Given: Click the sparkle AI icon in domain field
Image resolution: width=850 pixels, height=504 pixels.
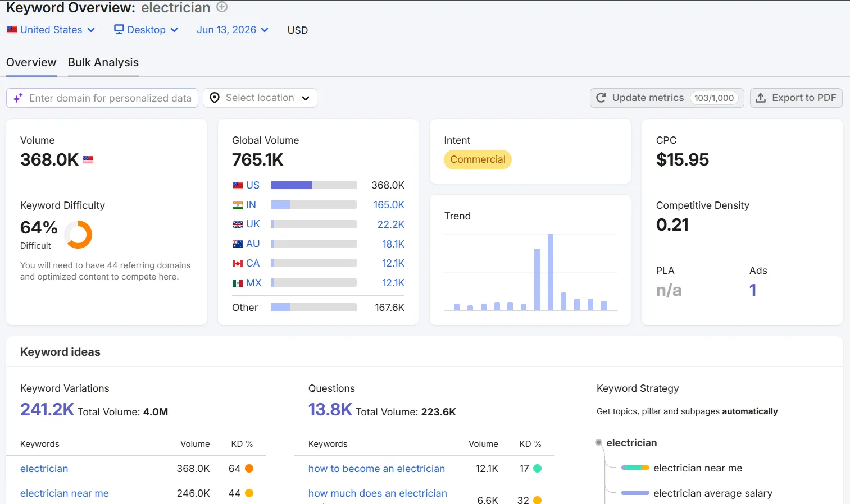Looking at the screenshot, I should (18, 98).
